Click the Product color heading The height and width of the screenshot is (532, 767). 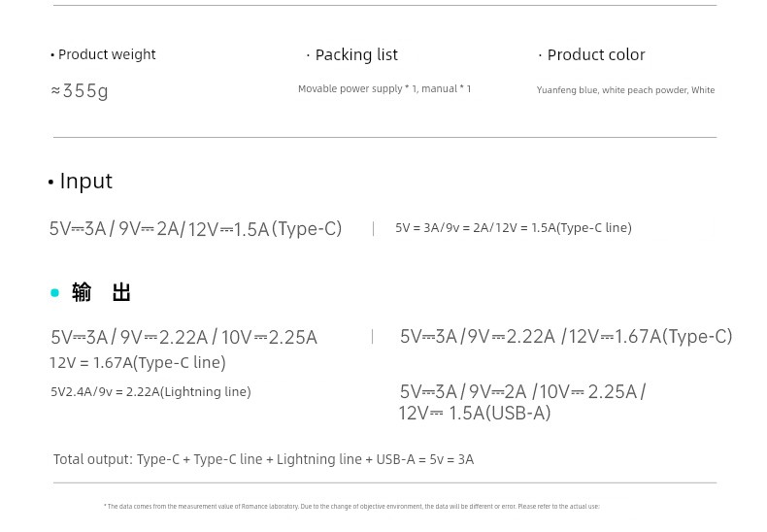tap(592, 54)
